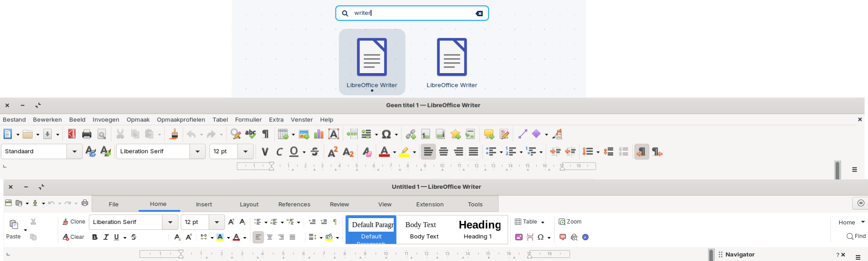Toggle center alignment in Geen titel formatting bar
The width and height of the screenshot is (868, 261).
point(443,152)
